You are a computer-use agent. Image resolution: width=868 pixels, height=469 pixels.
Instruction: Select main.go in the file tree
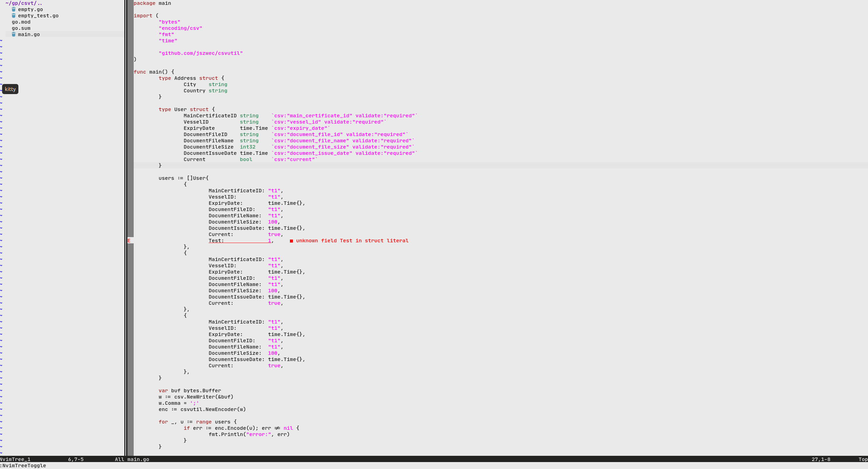tap(29, 34)
